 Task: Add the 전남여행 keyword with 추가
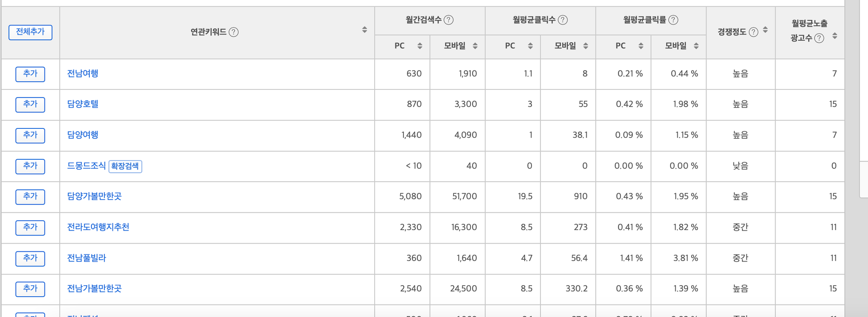tap(30, 74)
